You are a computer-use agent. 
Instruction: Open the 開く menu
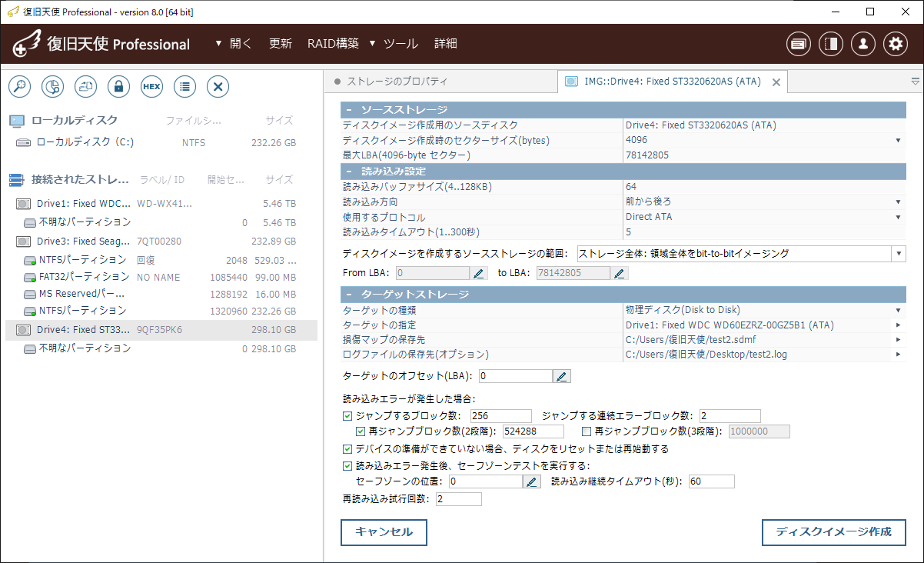pos(234,44)
